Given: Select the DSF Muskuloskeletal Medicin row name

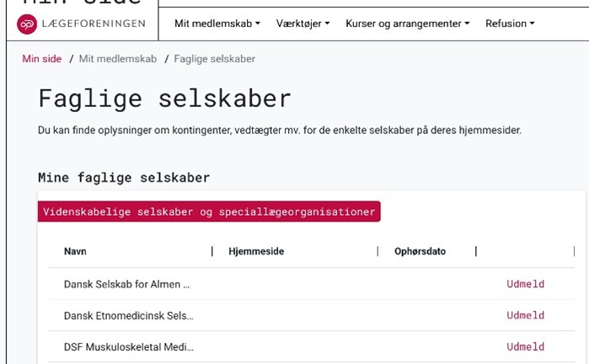Looking at the screenshot, I should click(x=128, y=346).
